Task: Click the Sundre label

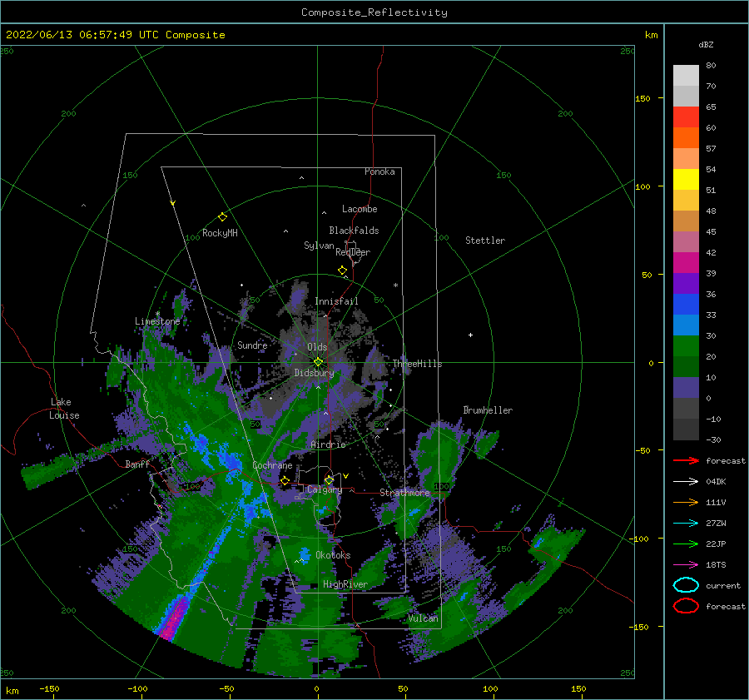Action: coord(252,345)
